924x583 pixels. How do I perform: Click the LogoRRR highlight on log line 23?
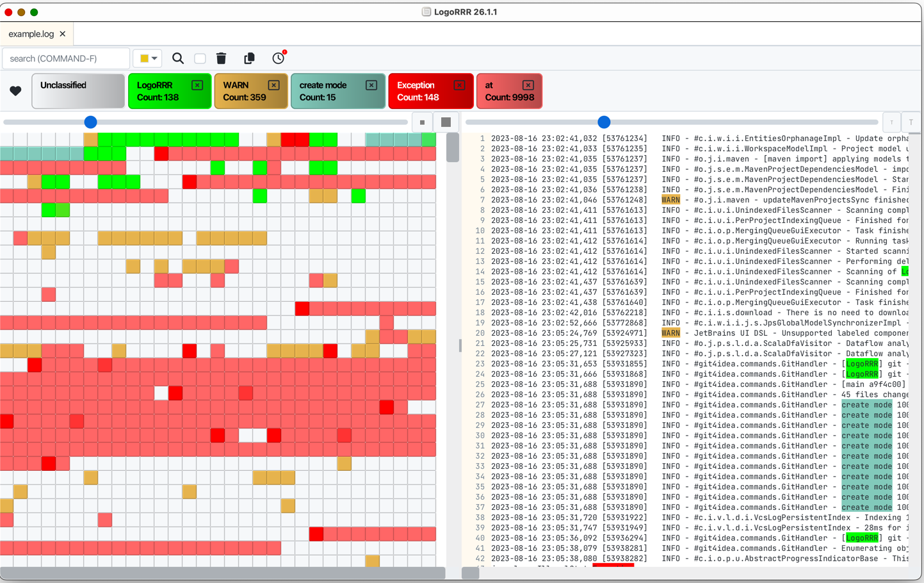tap(862, 364)
